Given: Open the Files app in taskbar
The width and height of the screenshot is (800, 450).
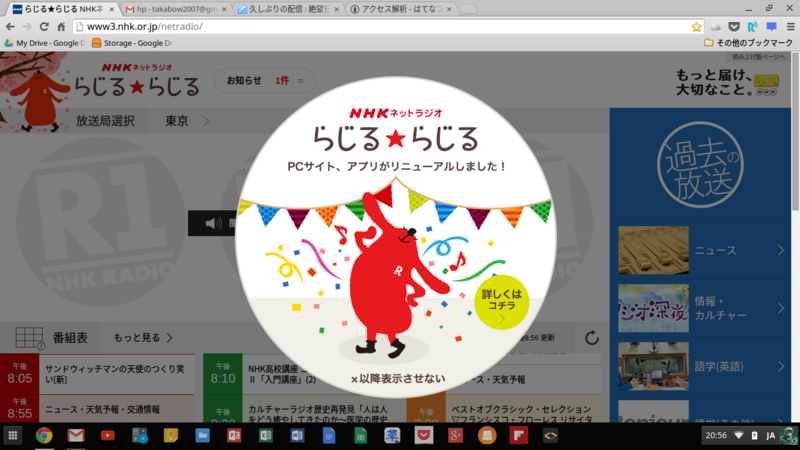Looking at the screenshot, I should pyautogui.click(x=203, y=436).
